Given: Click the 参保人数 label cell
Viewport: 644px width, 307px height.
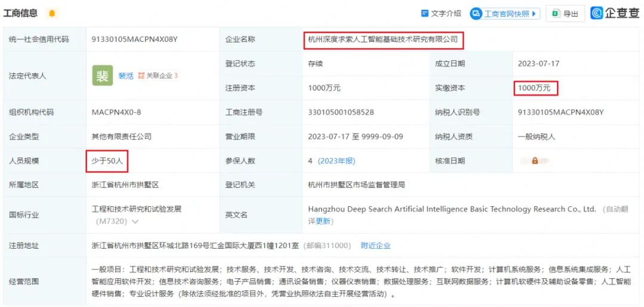Looking at the screenshot, I should [x=261, y=161].
